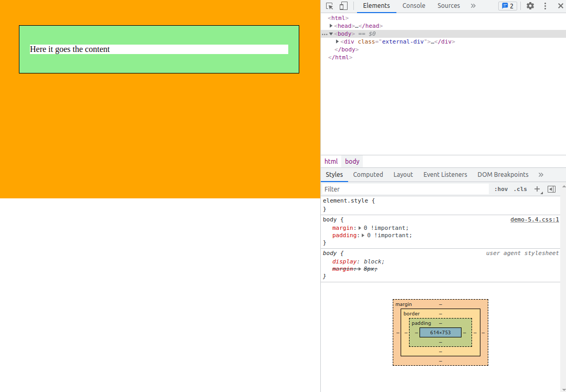Switch to the Elements tab
The width and height of the screenshot is (566, 392).
pos(376,6)
